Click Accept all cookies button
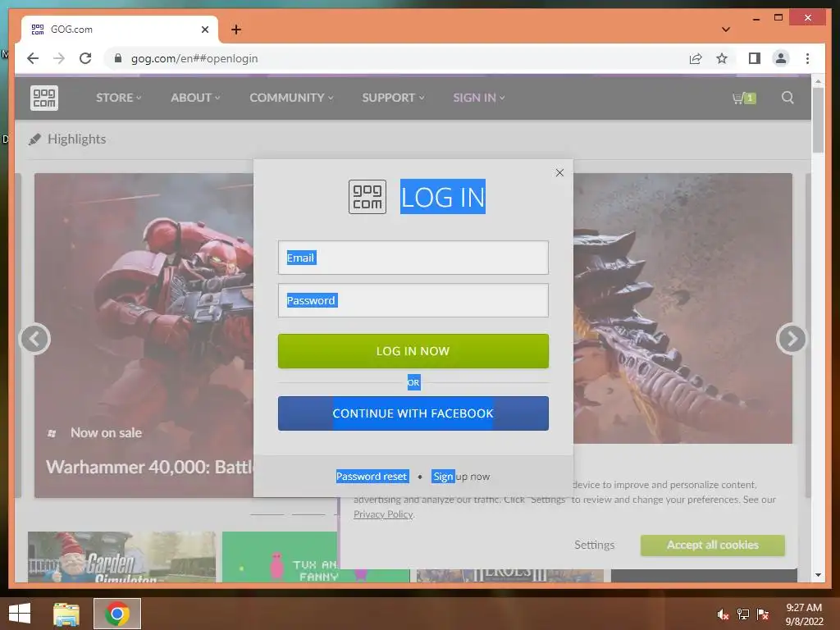The image size is (840, 630). pos(713,545)
